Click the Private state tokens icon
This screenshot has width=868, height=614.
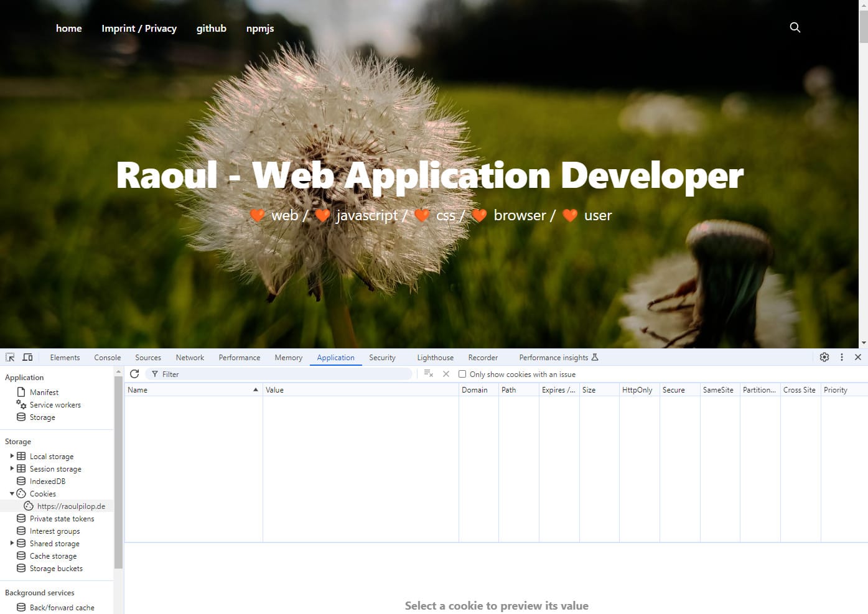pos(21,518)
